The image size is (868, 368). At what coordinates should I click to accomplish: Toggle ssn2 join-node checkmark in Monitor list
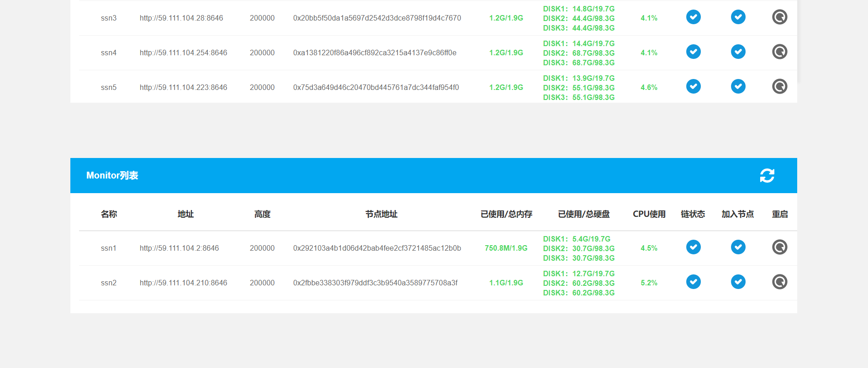coord(738,282)
